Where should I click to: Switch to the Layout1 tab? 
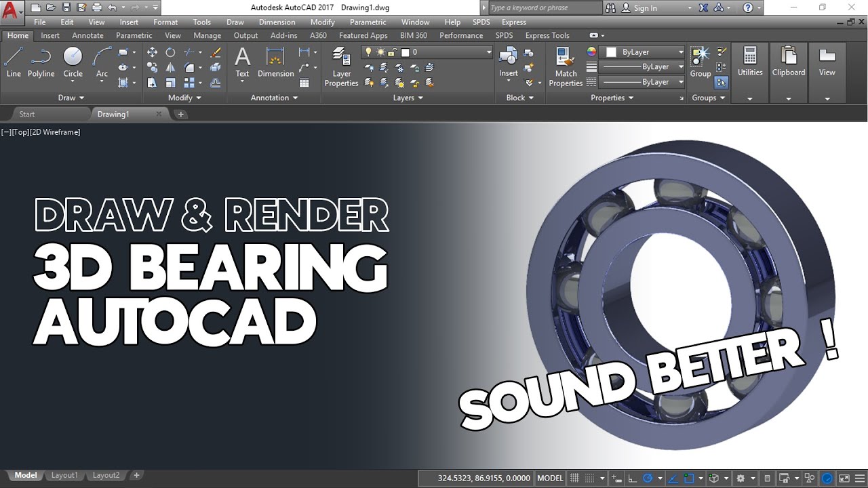(x=64, y=475)
